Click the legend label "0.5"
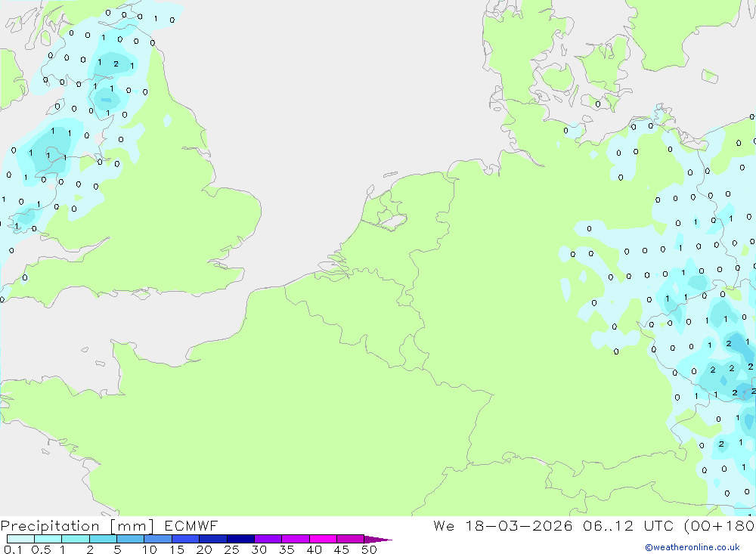Image resolution: width=756 pixels, height=554 pixels. click(x=41, y=549)
